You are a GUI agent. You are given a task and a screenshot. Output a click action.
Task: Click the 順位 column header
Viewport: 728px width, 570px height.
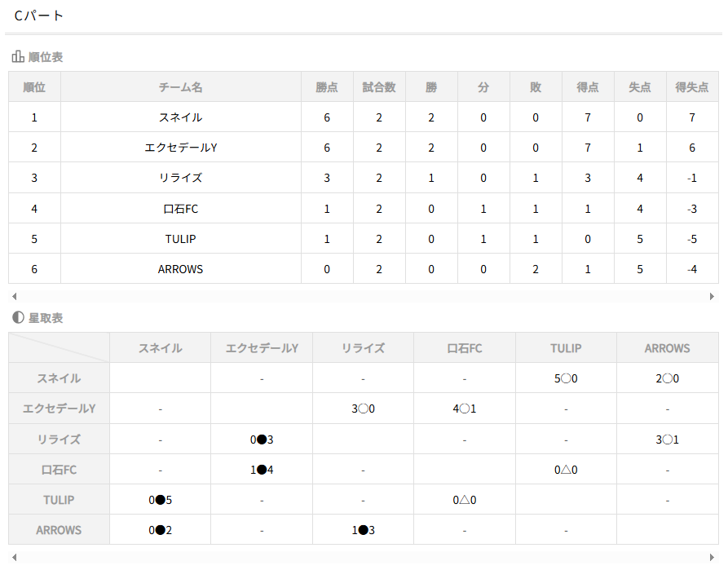34,87
